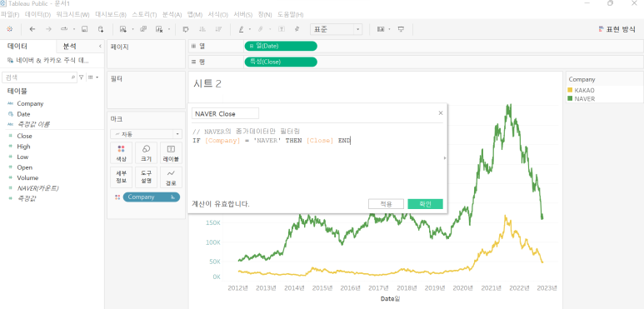Edit the calculation name field NAVER Close
644x309 pixels.
coord(225,113)
